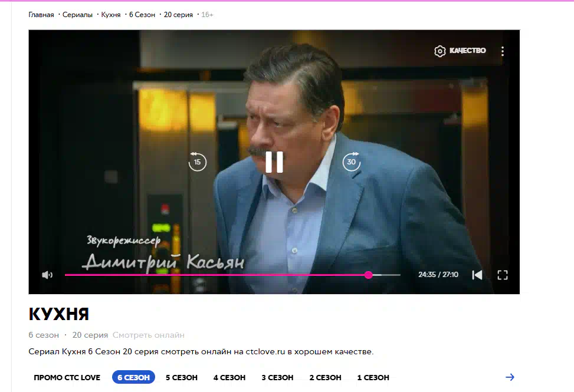Viewport: 574px width, 392px height.
Task: Select the 6 СЕЗОН tab
Action: click(x=133, y=377)
